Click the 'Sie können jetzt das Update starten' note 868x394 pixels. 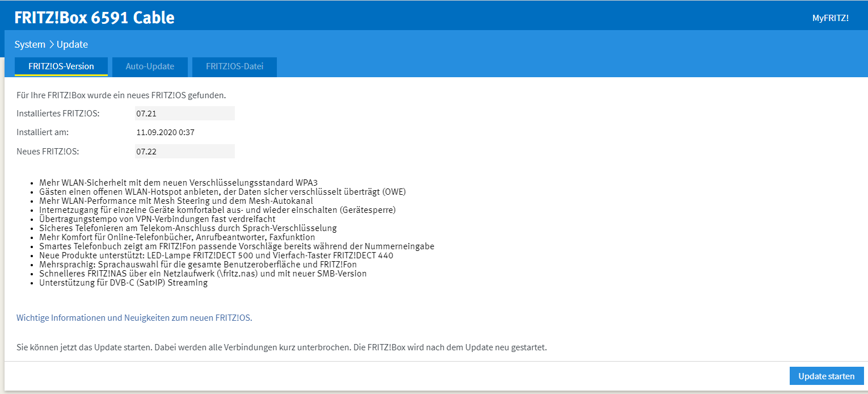coord(281,347)
